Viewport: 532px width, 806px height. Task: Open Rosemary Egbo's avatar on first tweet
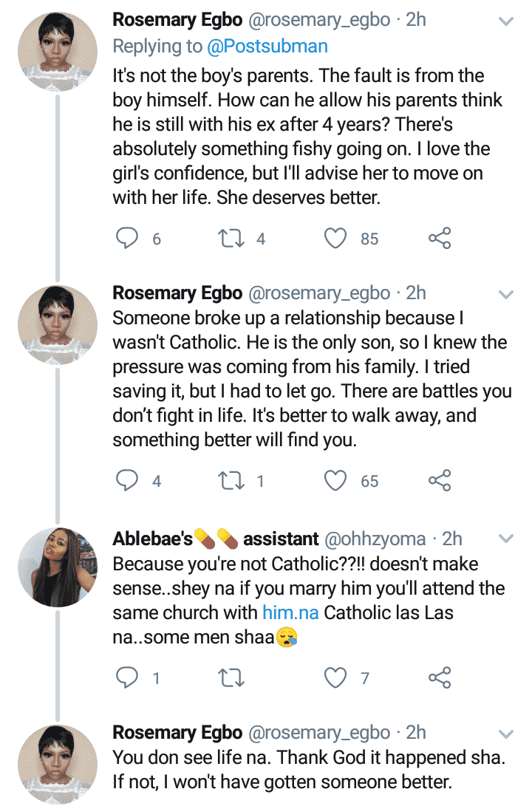click(58, 47)
